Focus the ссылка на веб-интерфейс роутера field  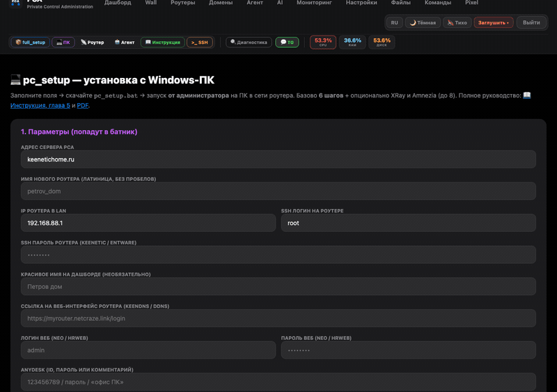click(278, 318)
